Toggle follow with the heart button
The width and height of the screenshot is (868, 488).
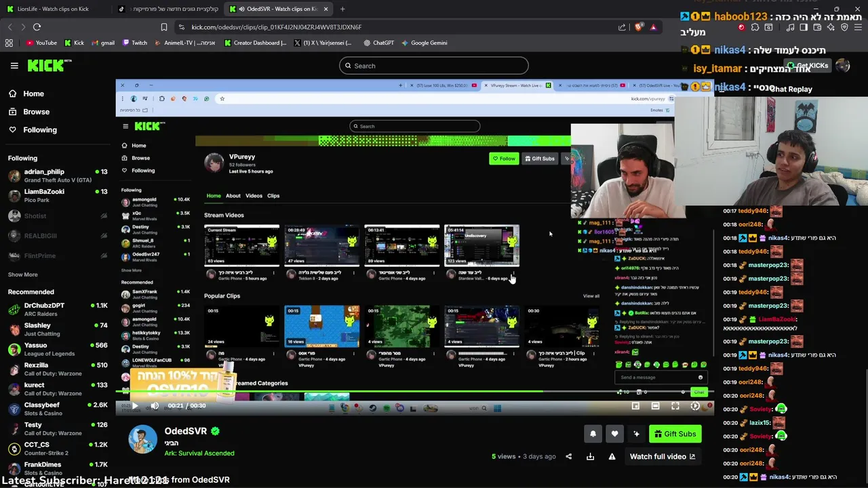[x=614, y=434]
